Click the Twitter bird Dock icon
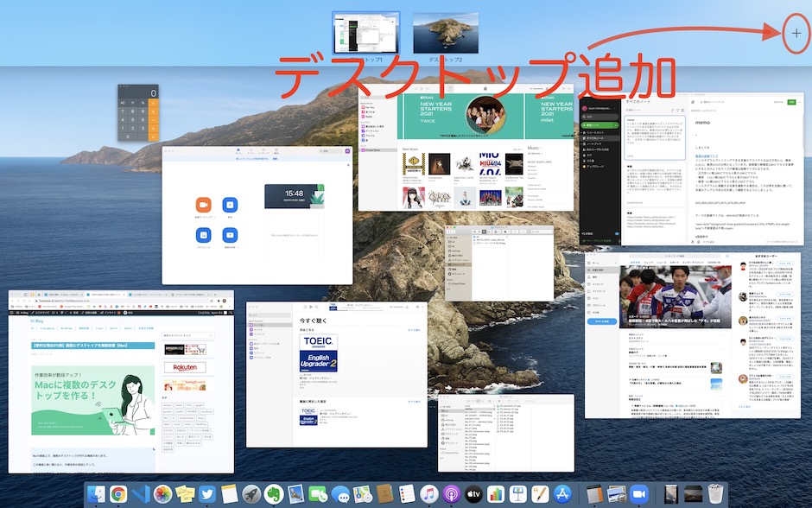This screenshot has height=508, width=812. pos(207,494)
